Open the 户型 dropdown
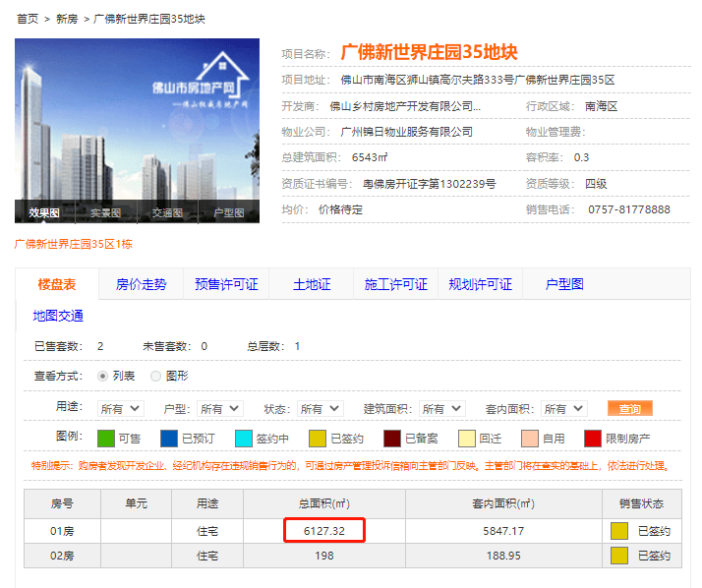The height and width of the screenshot is (588, 702). pos(220,408)
